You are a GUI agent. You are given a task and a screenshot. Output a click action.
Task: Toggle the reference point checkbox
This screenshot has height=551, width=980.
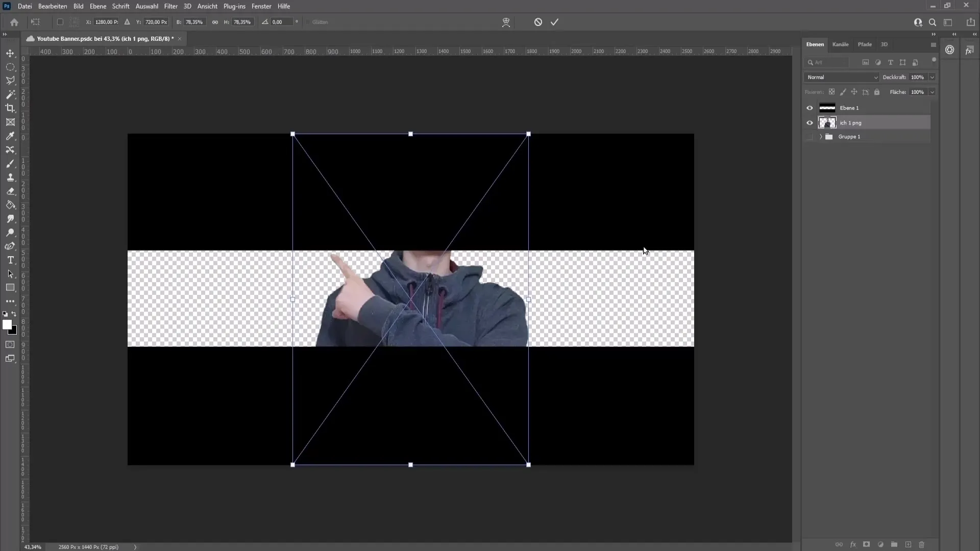[60, 22]
